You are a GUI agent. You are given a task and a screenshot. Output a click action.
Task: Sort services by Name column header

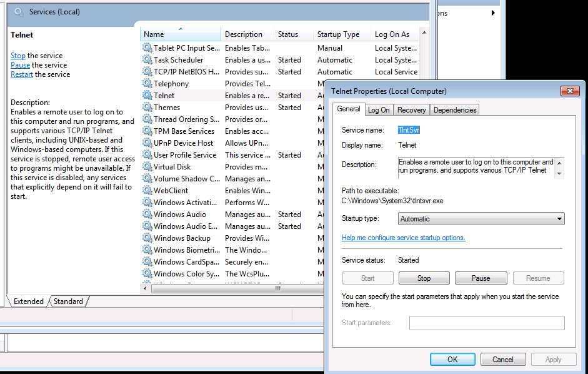coord(180,34)
